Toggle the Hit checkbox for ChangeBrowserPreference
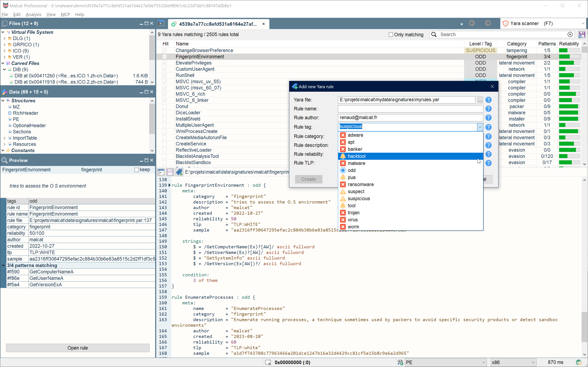This screenshot has width=588, height=367. point(164,50)
